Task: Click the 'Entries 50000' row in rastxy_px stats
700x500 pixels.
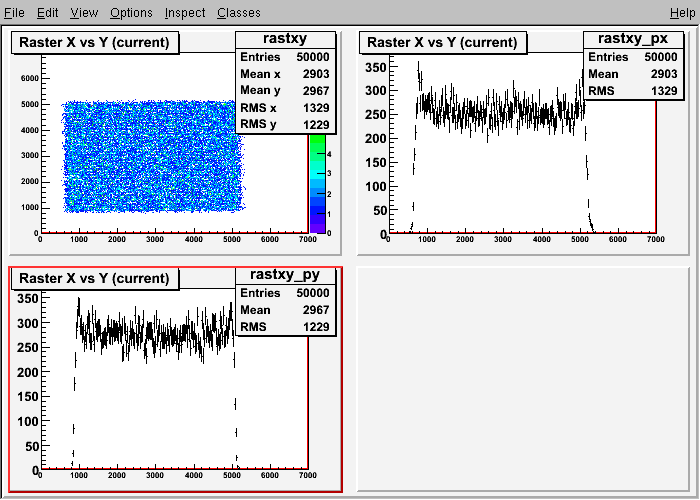Action: [633, 57]
